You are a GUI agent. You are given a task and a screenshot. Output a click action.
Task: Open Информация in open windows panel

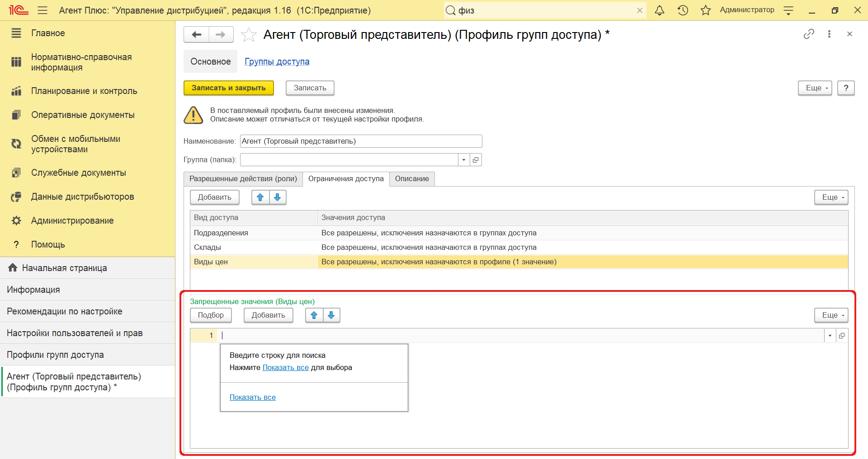pos(87,290)
